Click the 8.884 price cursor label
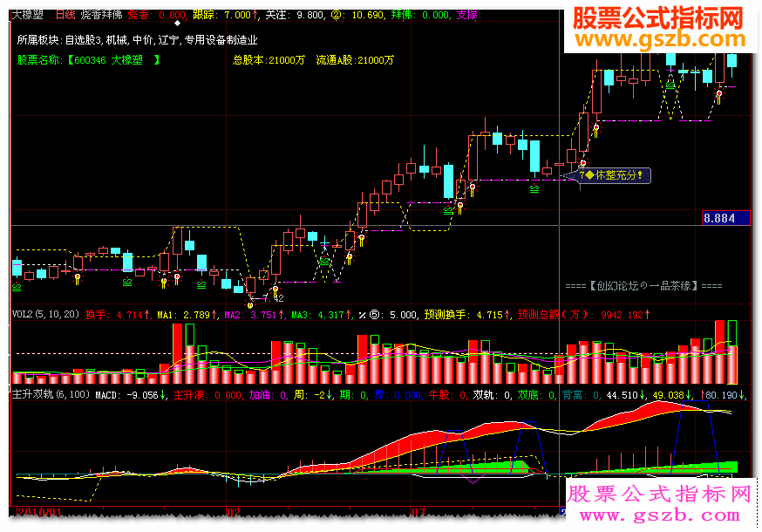762x532 pixels. pyautogui.click(x=726, y=218)
